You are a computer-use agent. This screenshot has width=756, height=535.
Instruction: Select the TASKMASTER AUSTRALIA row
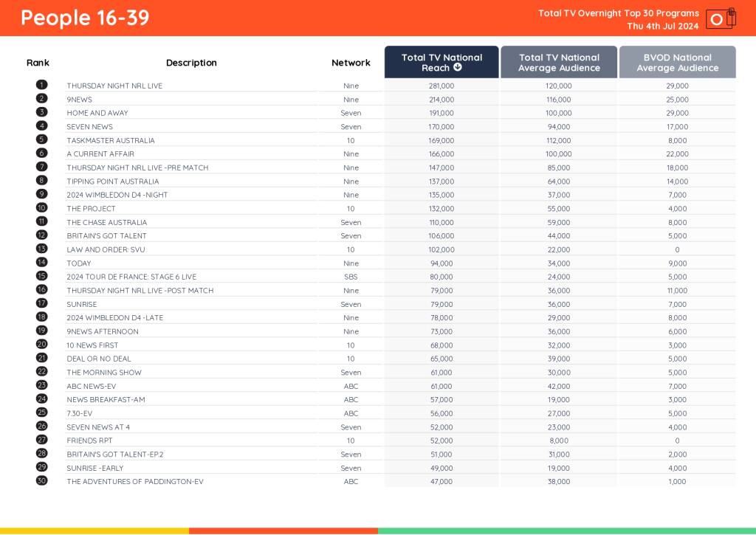click(111, 140)
